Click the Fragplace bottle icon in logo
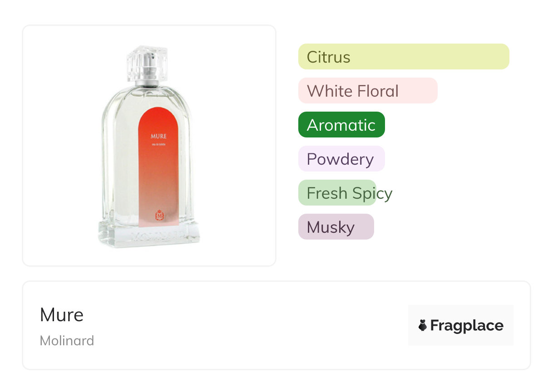Viewport: 553px width, 392px height. tap(423, 325)
